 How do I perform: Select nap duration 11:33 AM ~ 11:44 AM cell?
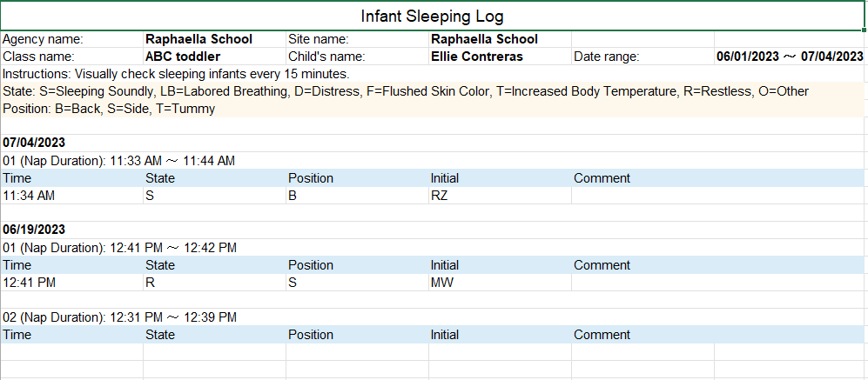(x=118, y=161)
